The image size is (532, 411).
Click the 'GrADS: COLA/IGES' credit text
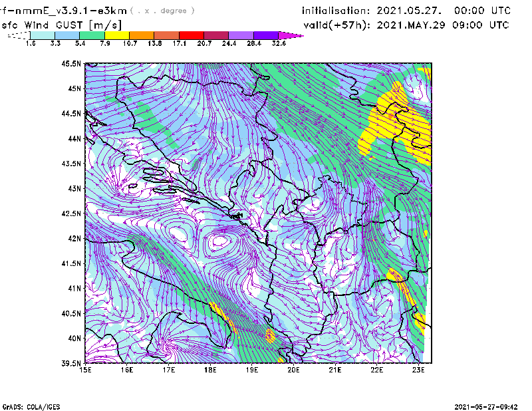coord(31,407)
